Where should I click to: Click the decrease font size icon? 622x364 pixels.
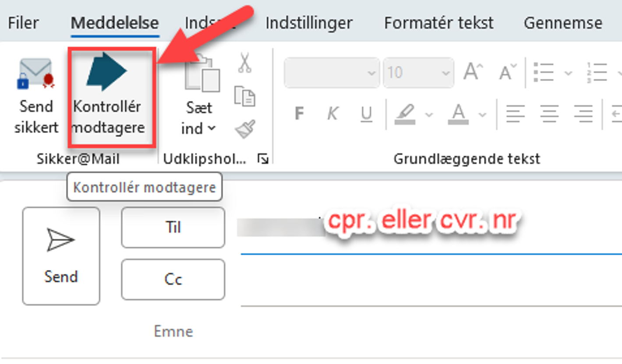(x=508, y=72)
